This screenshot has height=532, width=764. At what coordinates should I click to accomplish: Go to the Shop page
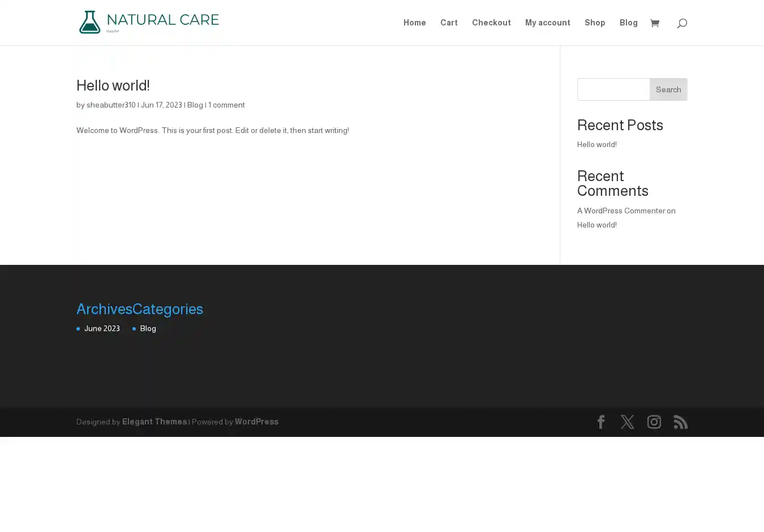pyautogui.click(x=595, y=23)
